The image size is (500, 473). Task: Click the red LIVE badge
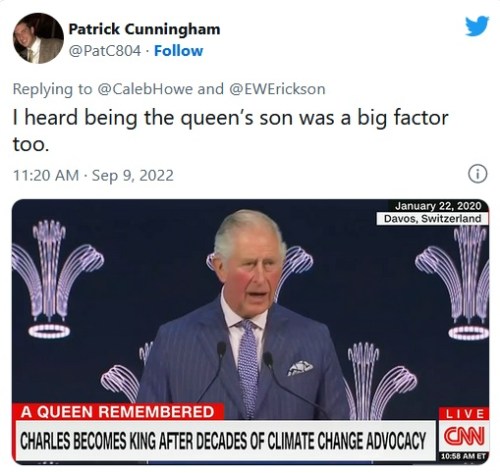point(465,414)
